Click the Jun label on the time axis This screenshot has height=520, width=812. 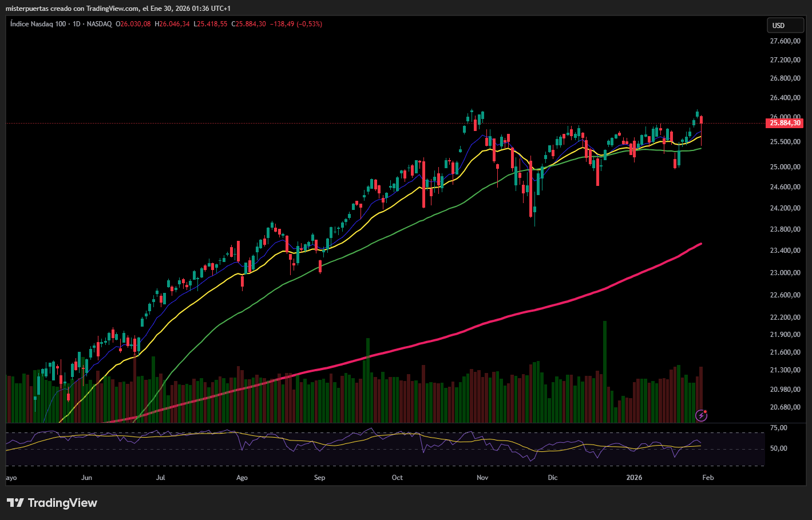[x=86, y=478]
